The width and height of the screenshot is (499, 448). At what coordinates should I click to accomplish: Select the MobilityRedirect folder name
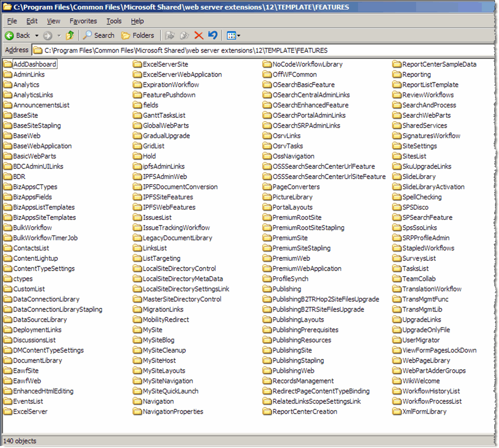click(x=166, y=320)
